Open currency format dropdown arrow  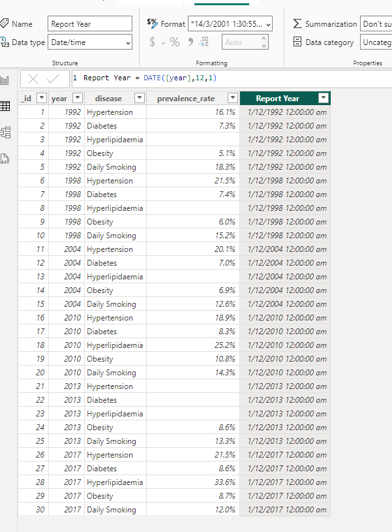click(163, 43)
